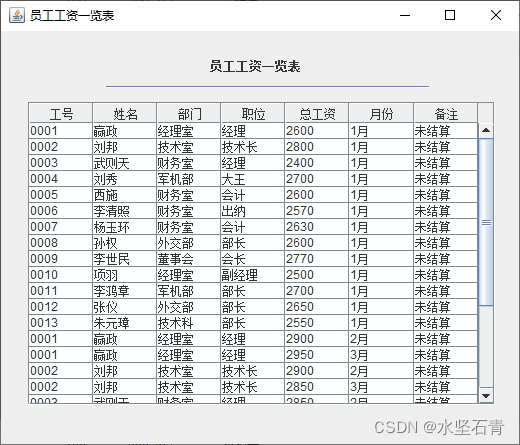This screenshot has height=445, width=520.
Task: Click 外交部 department in 孙权's row
Action: point(189,243)
